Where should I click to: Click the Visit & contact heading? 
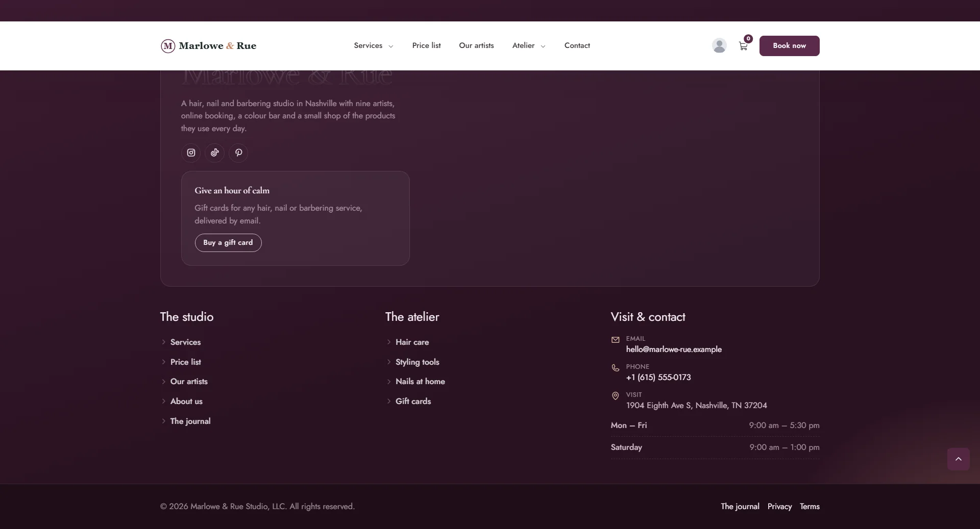[648, 317]
